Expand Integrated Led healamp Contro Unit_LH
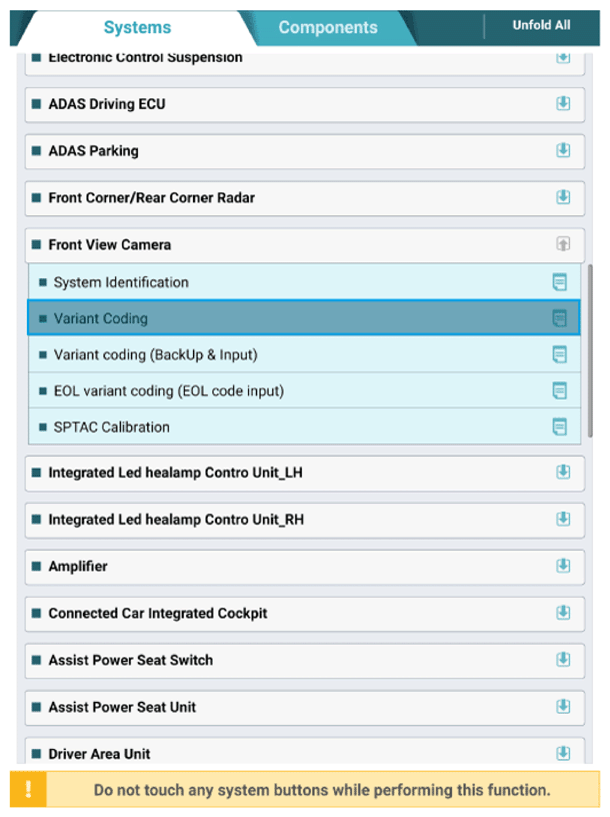610x817 pixels. [x=563, y=472]
